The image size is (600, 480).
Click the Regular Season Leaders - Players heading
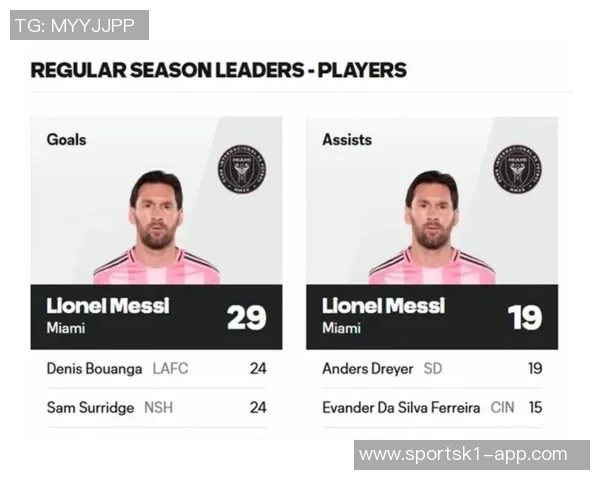click(218, 70)
